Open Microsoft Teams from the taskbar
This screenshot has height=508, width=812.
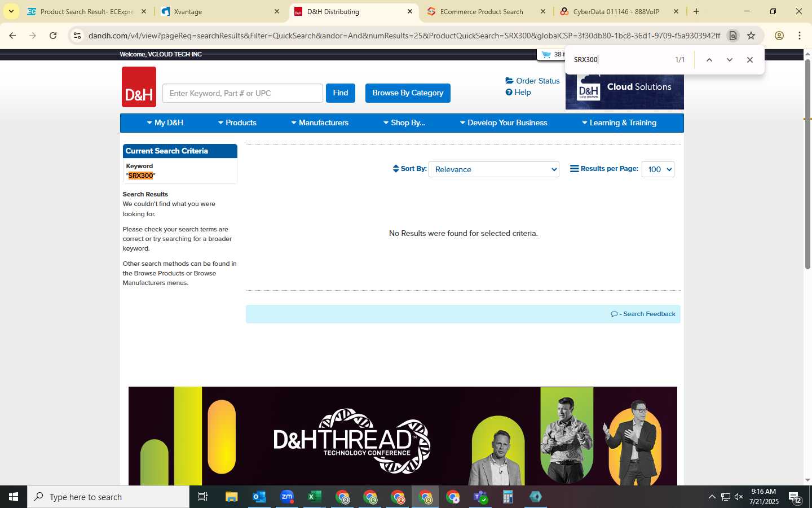point(480,497)
